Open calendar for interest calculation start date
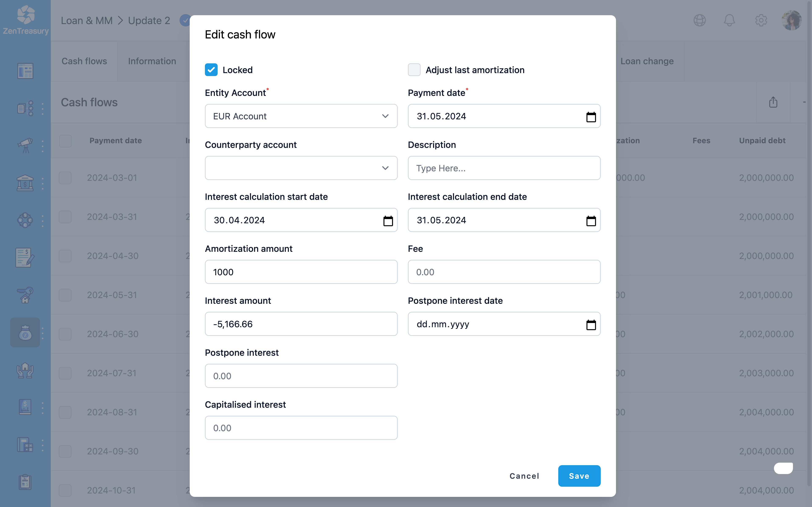 click(388, 221)
